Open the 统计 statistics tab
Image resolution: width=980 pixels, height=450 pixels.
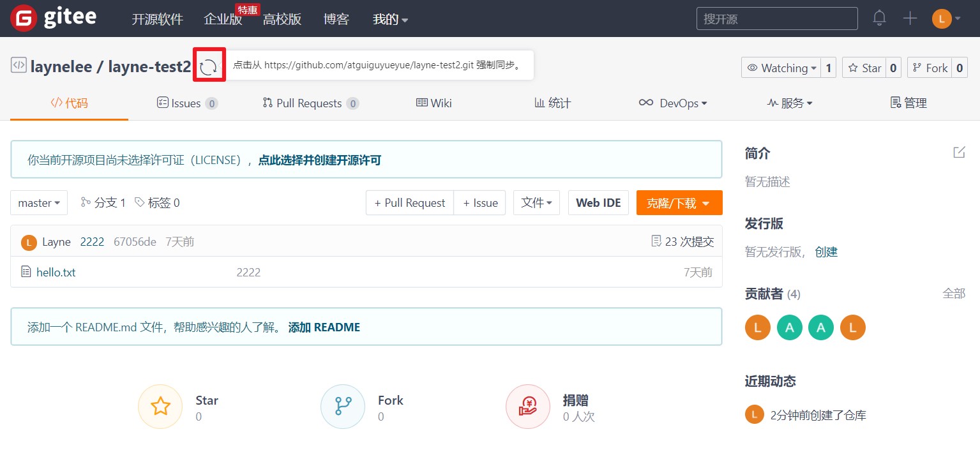pos(552,103)
